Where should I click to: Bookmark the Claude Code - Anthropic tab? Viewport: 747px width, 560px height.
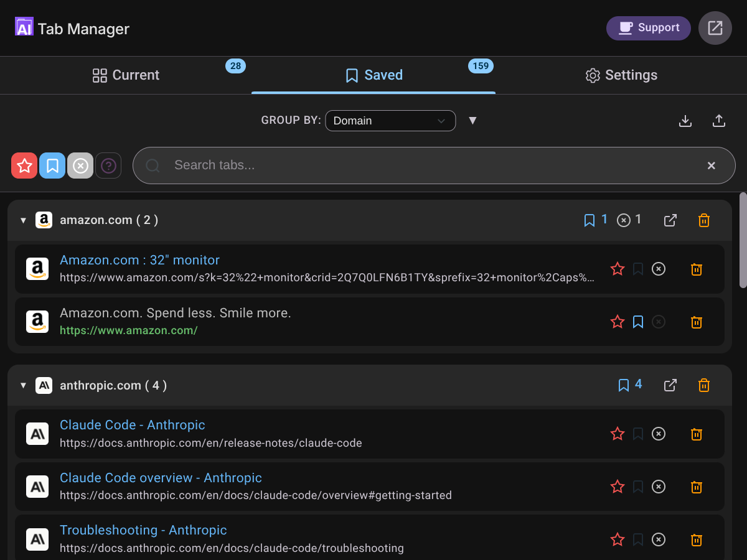638,434
